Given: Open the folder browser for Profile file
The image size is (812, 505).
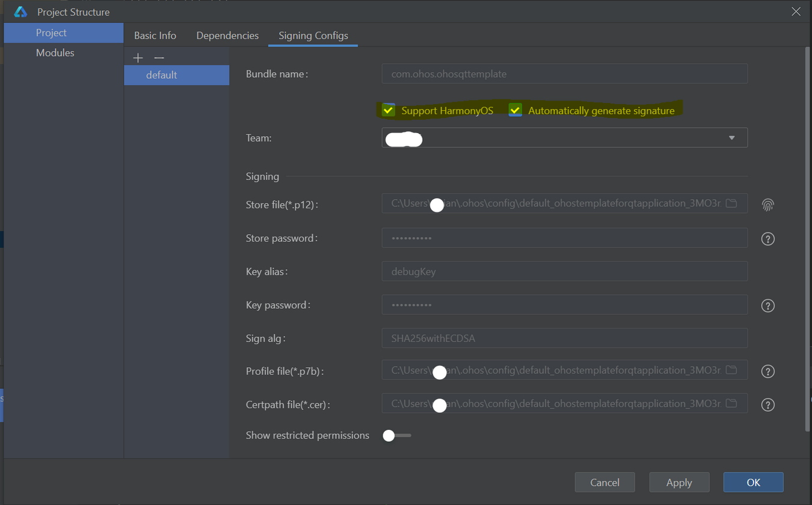Looking at the screenshot, I should (x=731, y=370).
